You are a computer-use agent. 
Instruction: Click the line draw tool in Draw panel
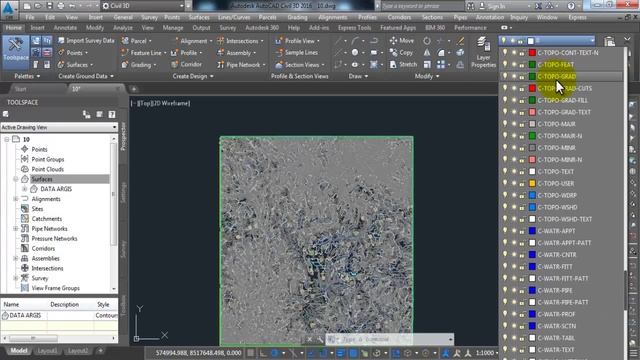point(338,41)
